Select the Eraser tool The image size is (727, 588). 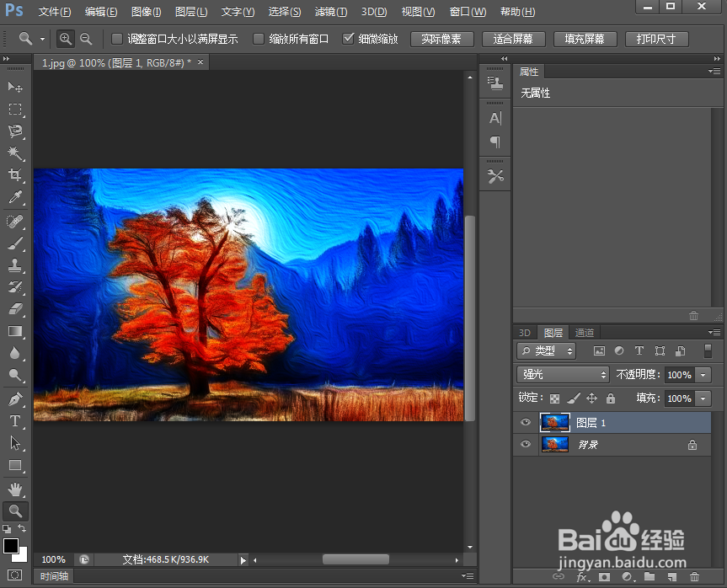pos(15,309)
